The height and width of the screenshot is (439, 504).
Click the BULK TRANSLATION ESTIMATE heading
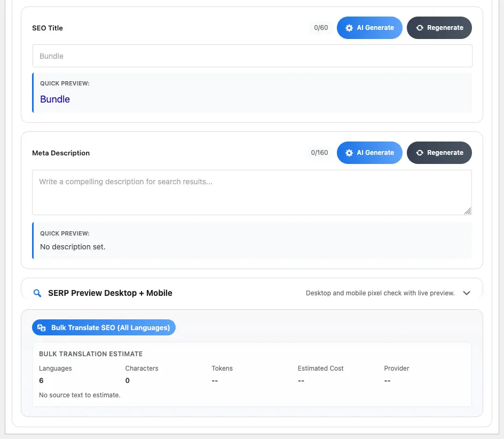click(91, 354)
